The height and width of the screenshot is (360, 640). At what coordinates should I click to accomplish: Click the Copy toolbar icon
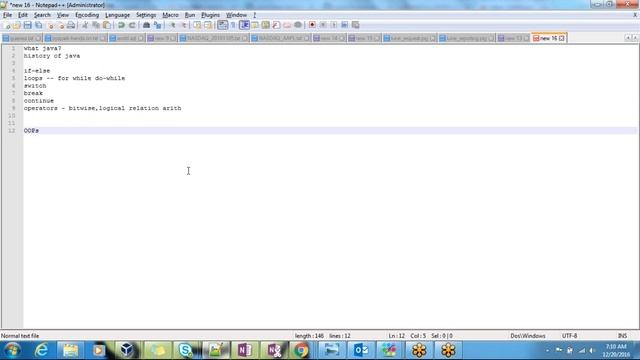96,25
